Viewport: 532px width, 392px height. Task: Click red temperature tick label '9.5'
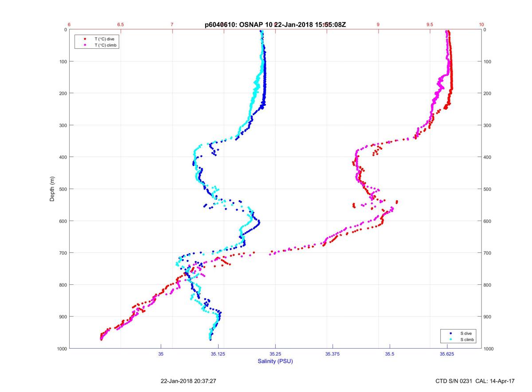tap(430, 25)
